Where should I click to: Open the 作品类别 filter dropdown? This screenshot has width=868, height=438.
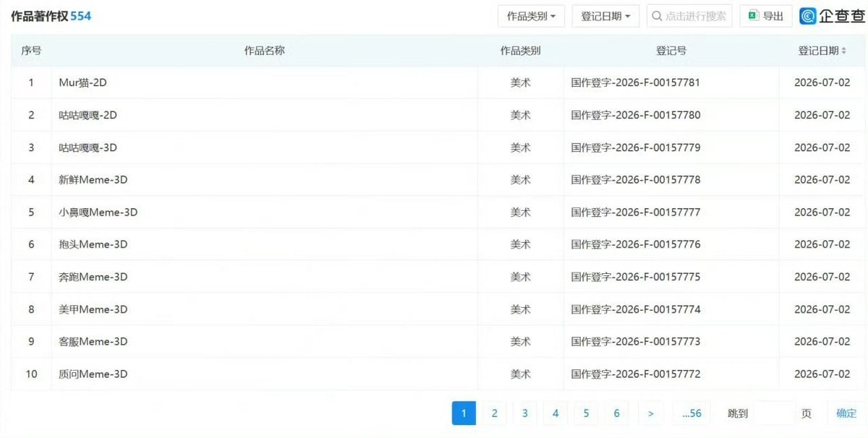[531, 16]
